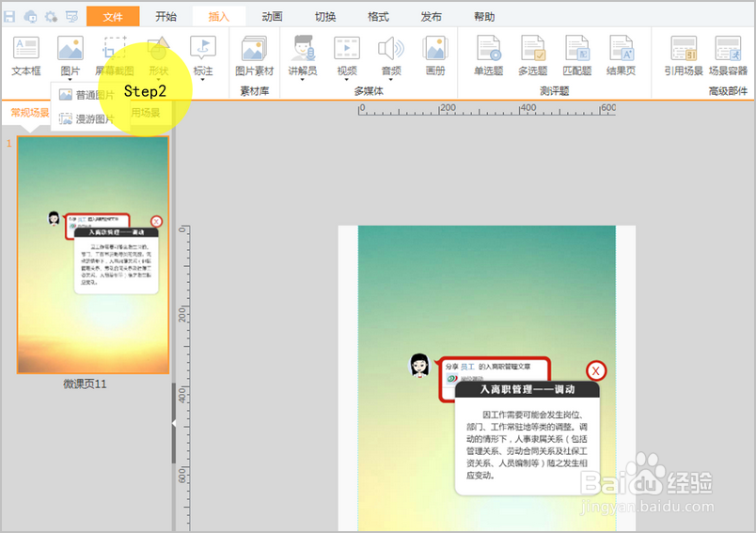This screenshot has height=533, width=756.
Task: Insert 场景容器 scene container
Action: 728,55
